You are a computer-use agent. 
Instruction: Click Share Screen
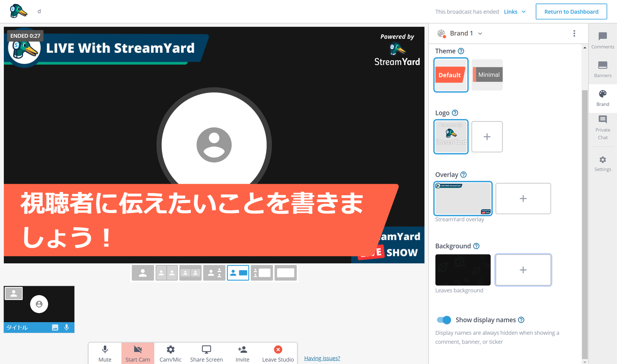[206, 354]
